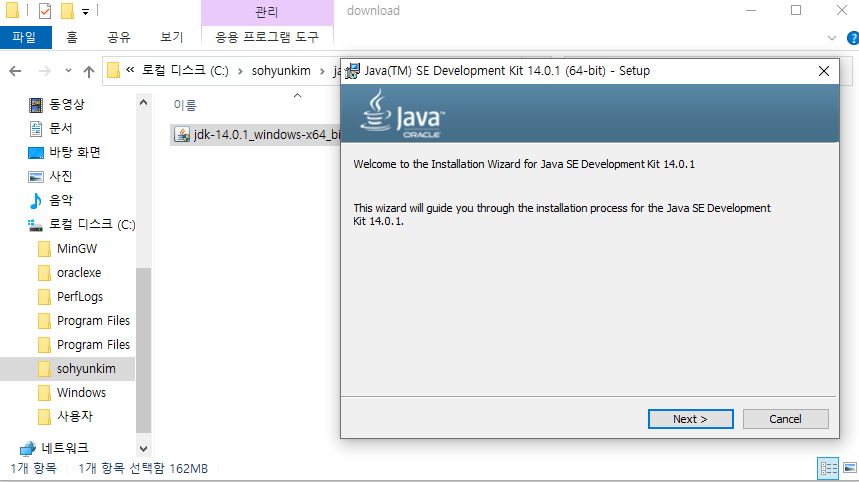
Task: Click new folder icon in quick access toolbar
Action: point(67,10)
